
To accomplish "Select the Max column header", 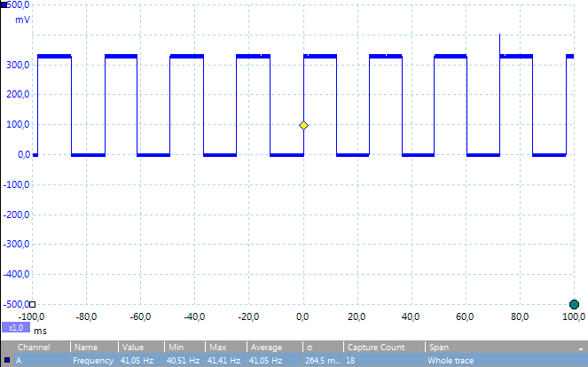I will (218, 347).
